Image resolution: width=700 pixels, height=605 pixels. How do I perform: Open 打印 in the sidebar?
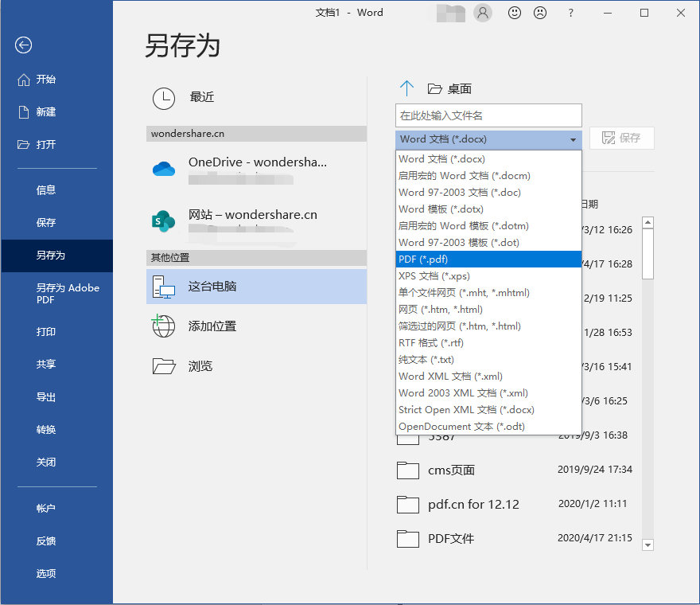(57, 331)
